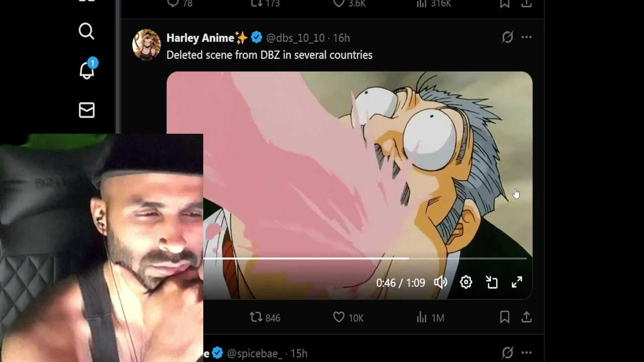Click Grok icon on Harley Anime post
The image size is (644, 362).
click(x=507, y=37)
